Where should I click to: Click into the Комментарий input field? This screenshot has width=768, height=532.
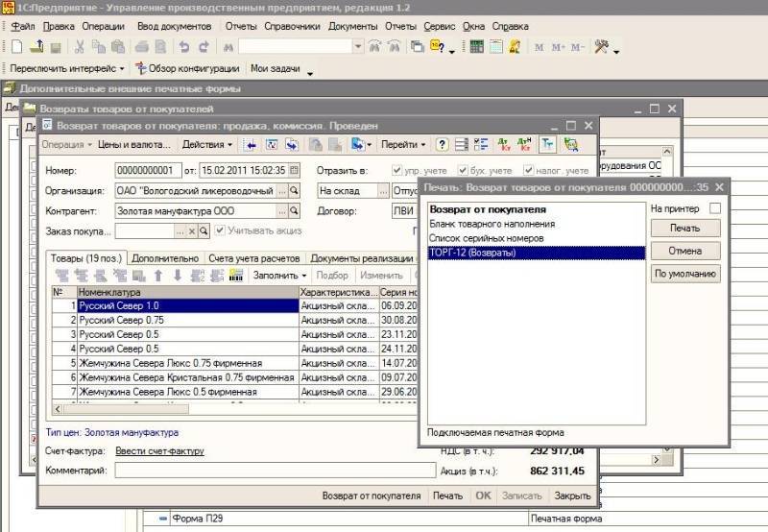pos(275,471)
